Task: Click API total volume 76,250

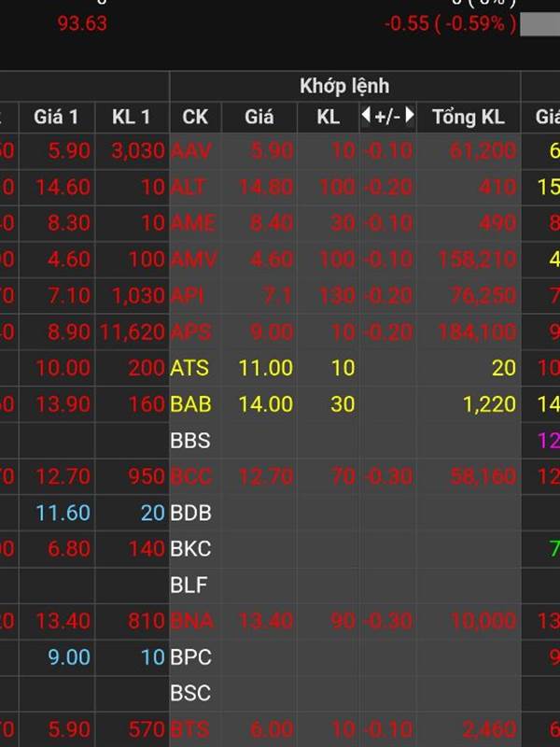Action: click(483, 296)
